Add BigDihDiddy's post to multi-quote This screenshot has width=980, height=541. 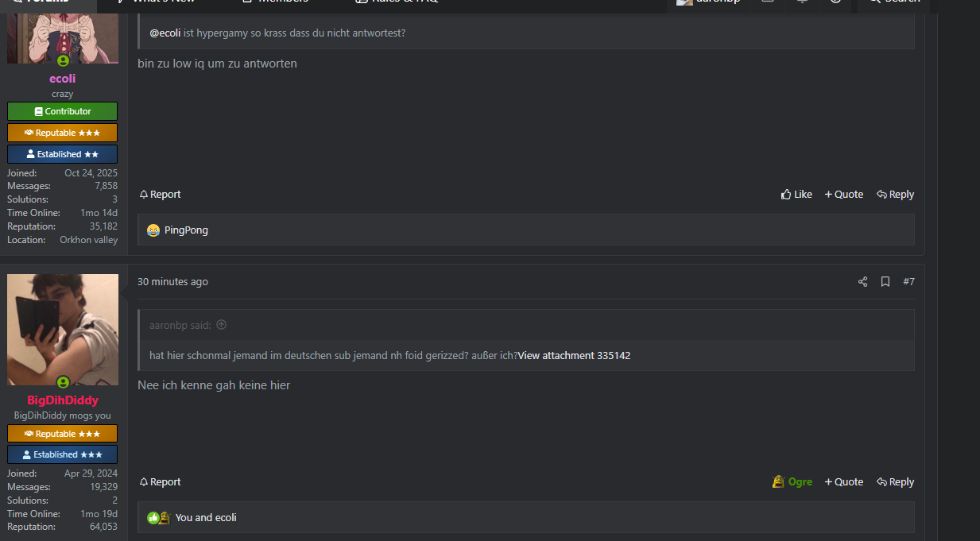(x=843, y=482)
